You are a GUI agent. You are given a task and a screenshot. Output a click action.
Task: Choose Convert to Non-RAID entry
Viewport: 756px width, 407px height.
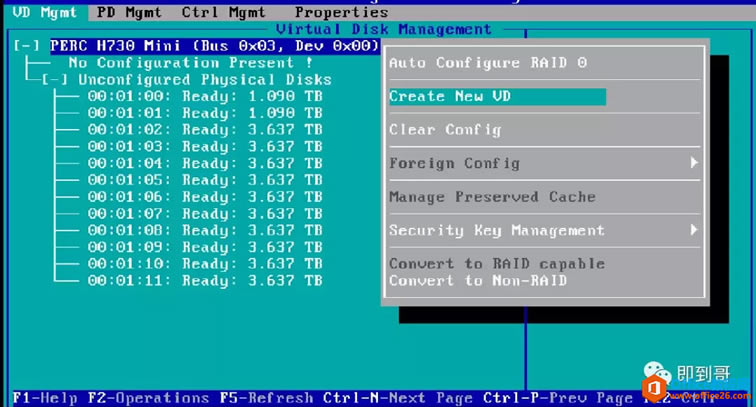coord(478,281)
